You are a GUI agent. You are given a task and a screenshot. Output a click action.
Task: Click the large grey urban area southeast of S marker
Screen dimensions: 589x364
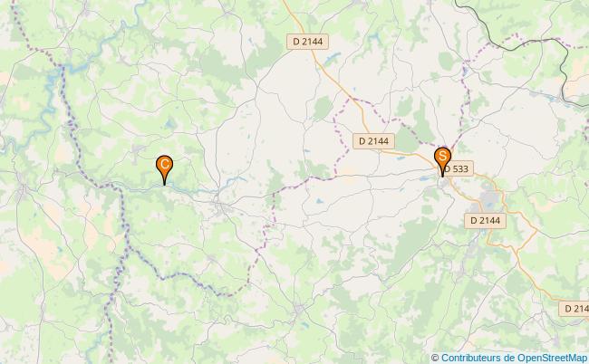490,199
